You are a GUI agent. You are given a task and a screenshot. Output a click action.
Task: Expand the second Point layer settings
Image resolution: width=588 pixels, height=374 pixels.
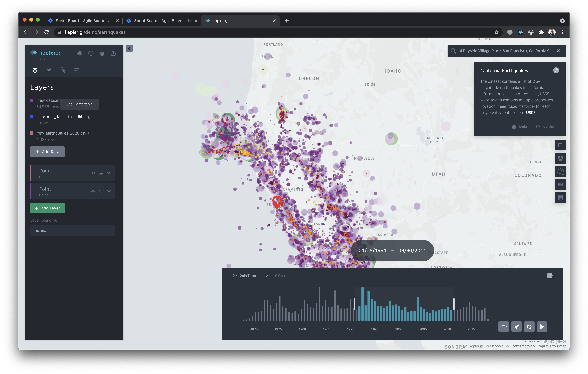(109, 191)
